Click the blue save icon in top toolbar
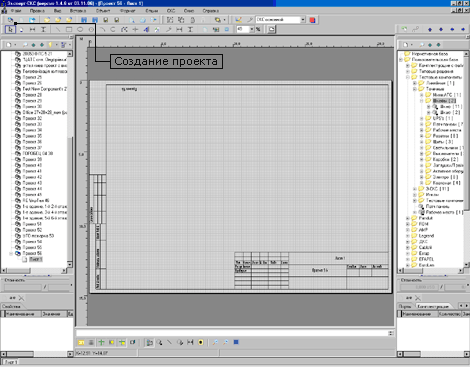This screenshot has height=367, width=470. (x=84, y=20)
